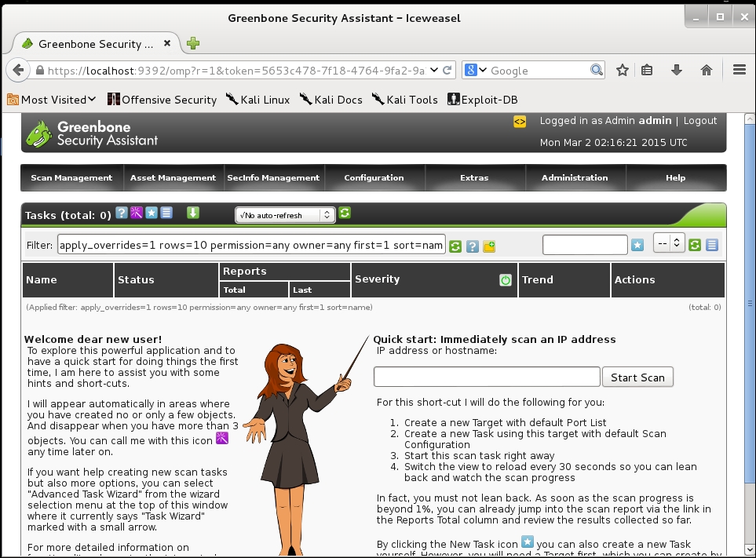This screenshot has width=756, height=558.
Task: Show URL history dropdown arrow
Action: pos(434,71)
